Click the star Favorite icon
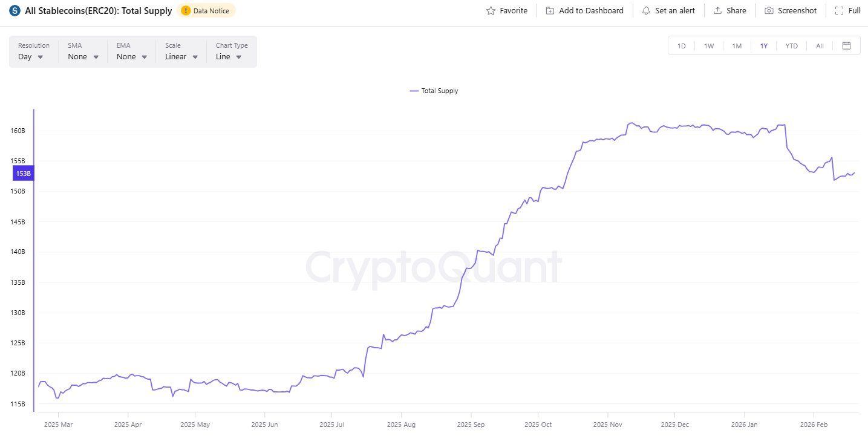This screenshot has width=868, height=436. click(491, 11)
